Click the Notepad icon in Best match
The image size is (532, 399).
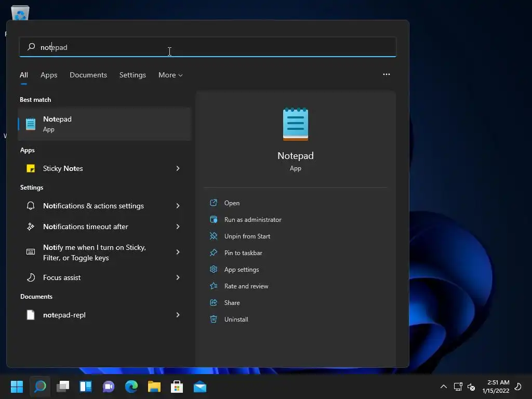(31, 124)
